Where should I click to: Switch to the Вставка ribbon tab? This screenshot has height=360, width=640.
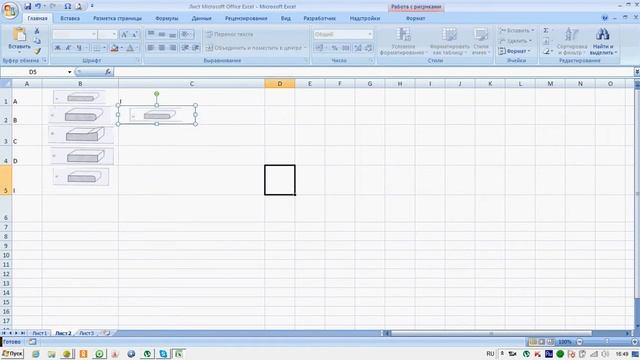(70, 18)
